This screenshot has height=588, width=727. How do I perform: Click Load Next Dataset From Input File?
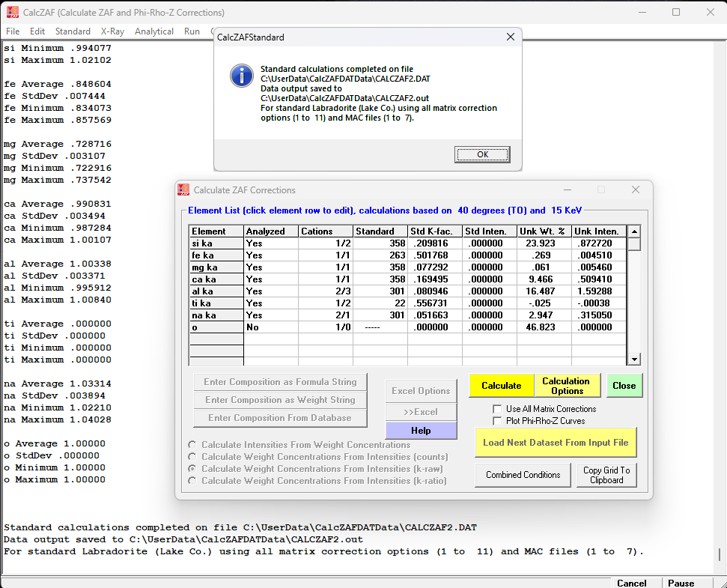(x=555, y=443)
